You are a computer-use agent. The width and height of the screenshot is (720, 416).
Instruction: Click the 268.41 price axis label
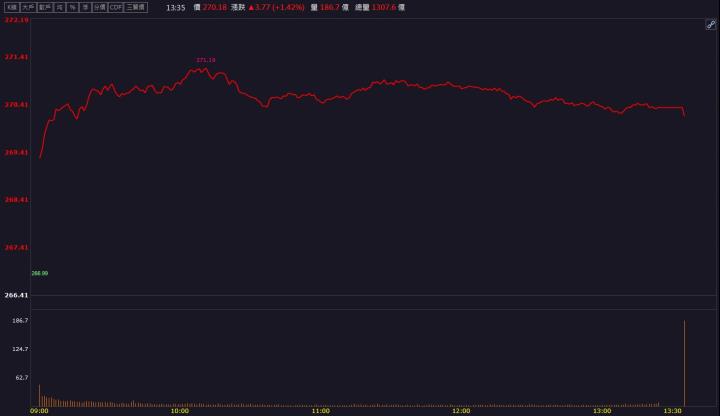[x=17, y=200]
